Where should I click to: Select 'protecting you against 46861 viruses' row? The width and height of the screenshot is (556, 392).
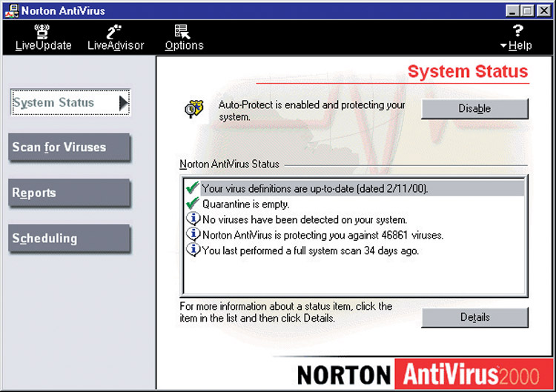click(354, 235)
